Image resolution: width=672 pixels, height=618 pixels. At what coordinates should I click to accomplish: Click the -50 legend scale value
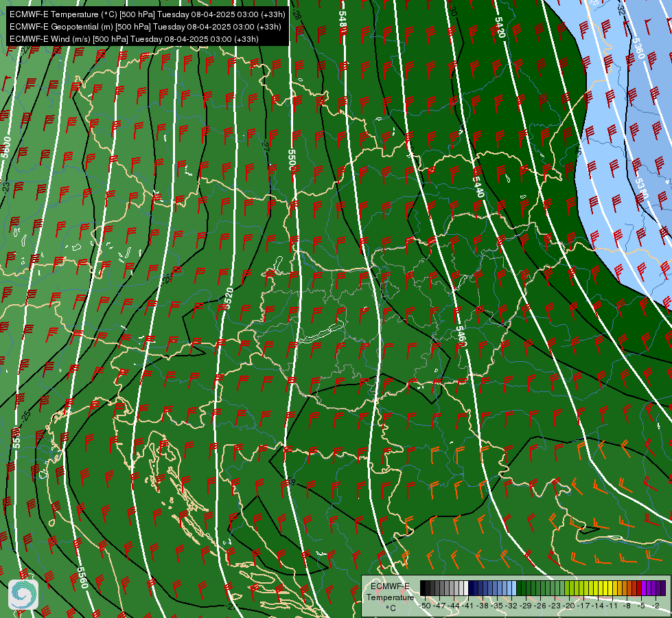pyautogui.click(x=424, y=606)
